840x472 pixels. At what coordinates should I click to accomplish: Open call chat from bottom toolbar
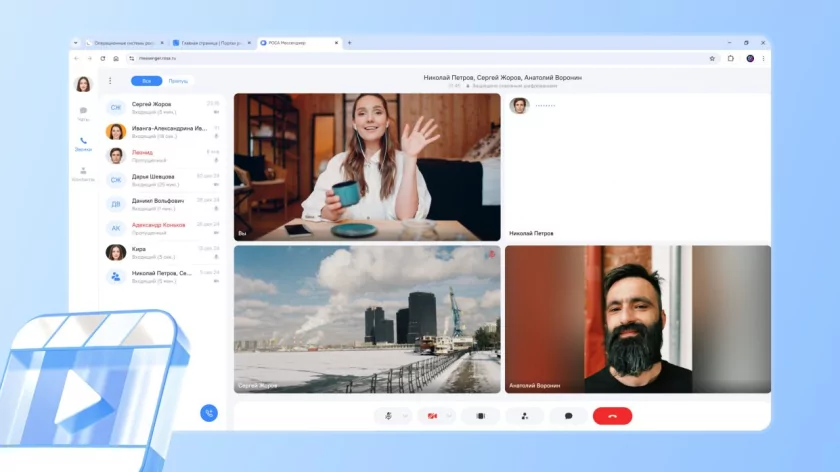[568, 415]
